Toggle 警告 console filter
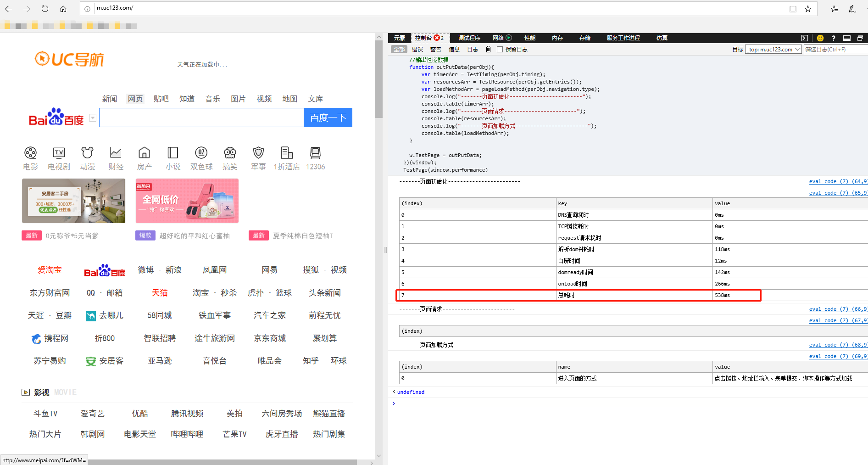 tap(436, 49)
